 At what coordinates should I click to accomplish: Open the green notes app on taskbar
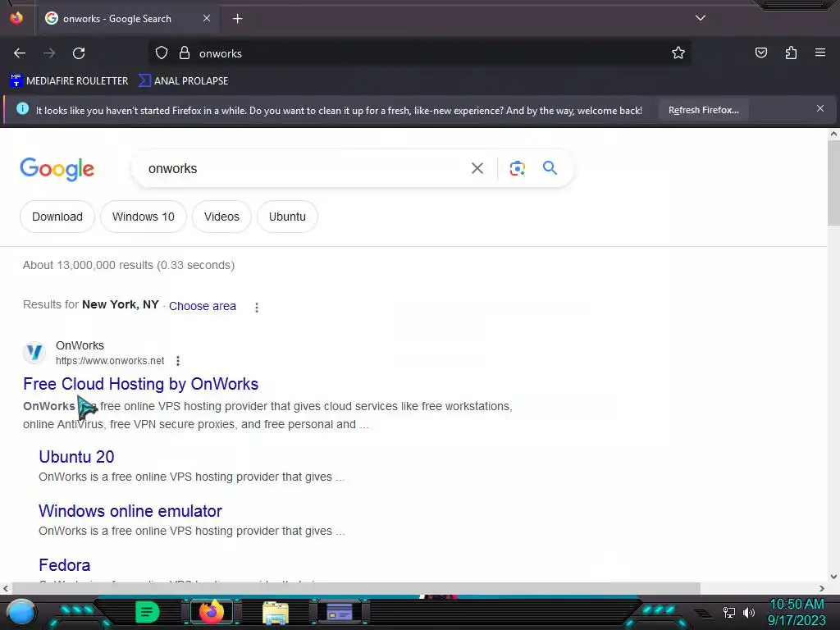pos(148,612)
